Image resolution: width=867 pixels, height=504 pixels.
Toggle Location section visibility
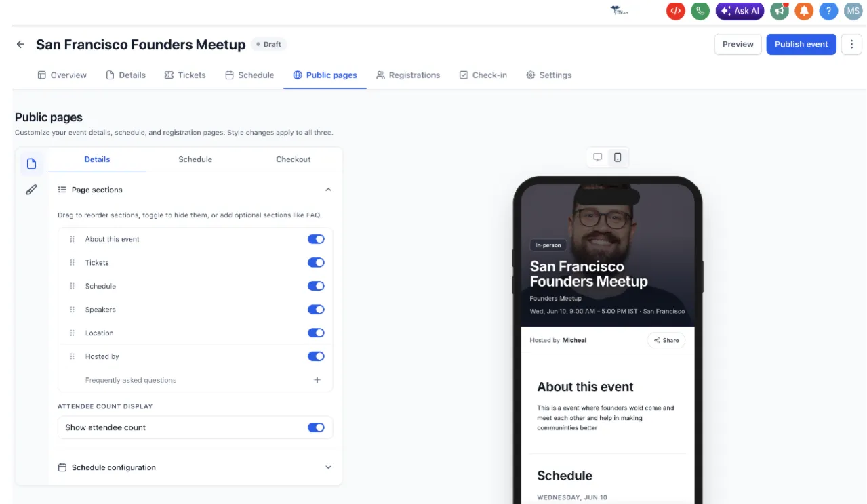coord(316,333)
